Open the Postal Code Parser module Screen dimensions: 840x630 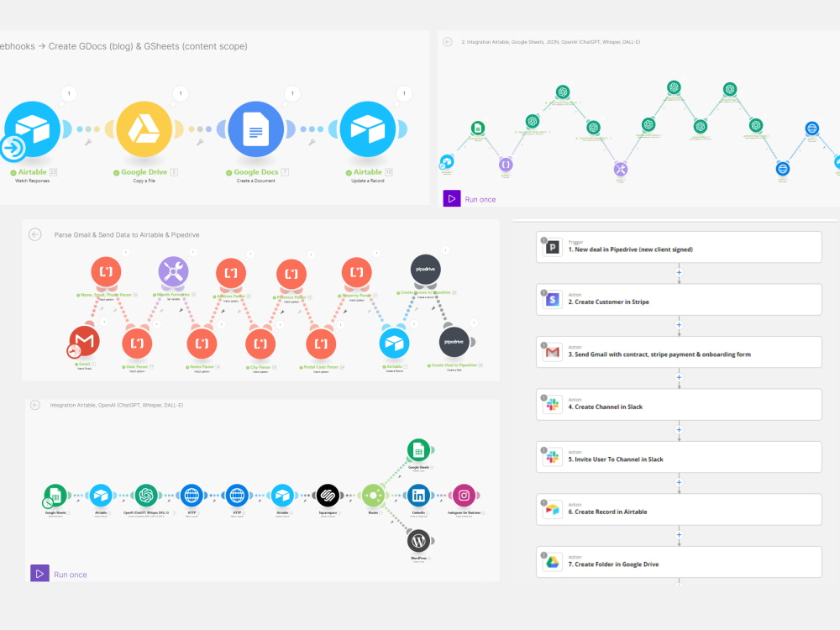321,344
